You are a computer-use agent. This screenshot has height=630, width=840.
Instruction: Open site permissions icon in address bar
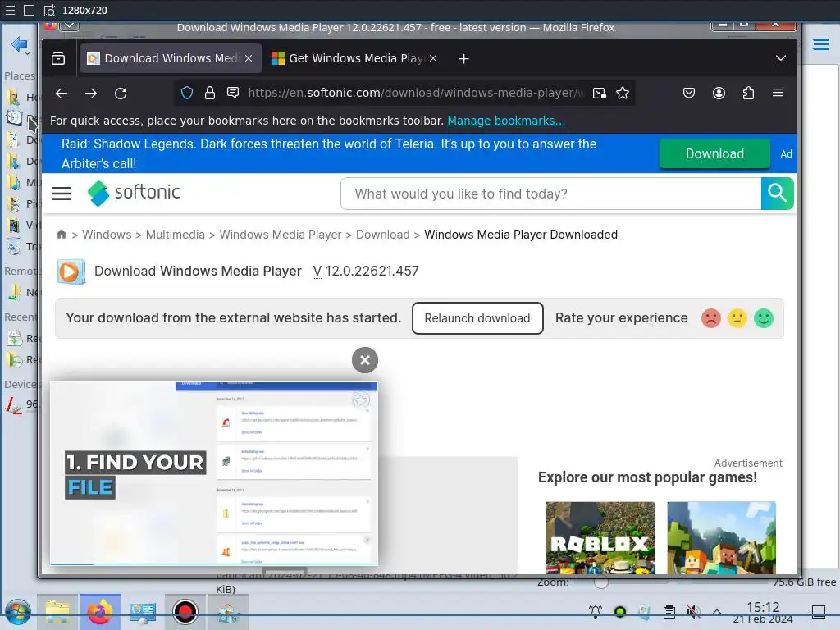[233, 94]
